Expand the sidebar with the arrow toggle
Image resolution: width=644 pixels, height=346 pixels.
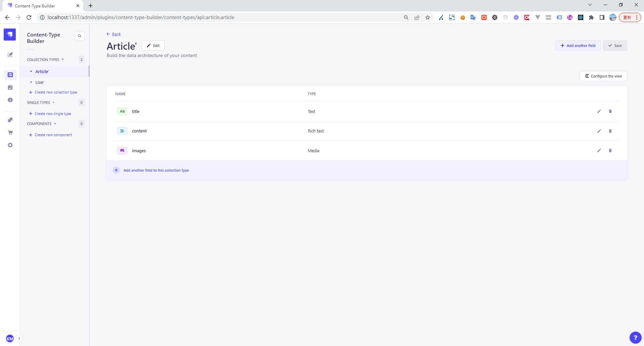pos(19,338)
